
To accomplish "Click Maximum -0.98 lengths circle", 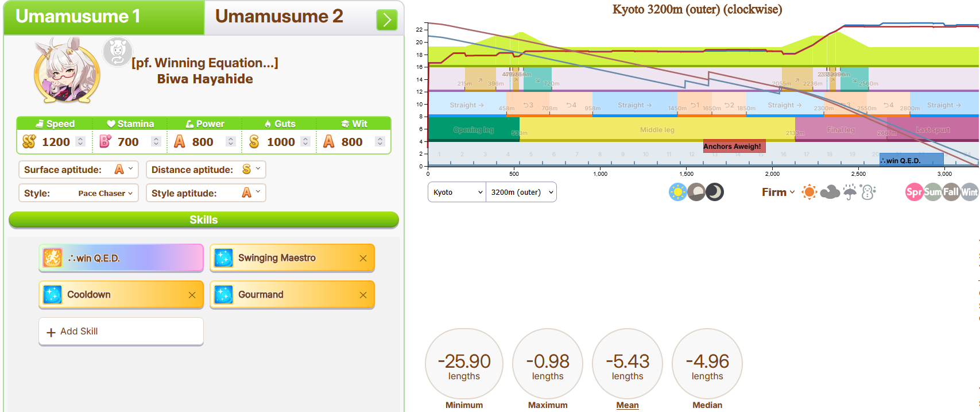I will pos(548,364).
